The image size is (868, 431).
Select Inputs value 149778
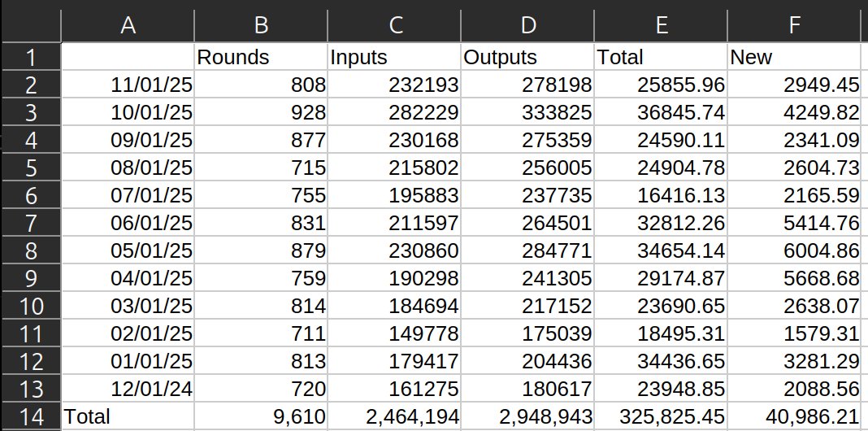coord(394,333)
